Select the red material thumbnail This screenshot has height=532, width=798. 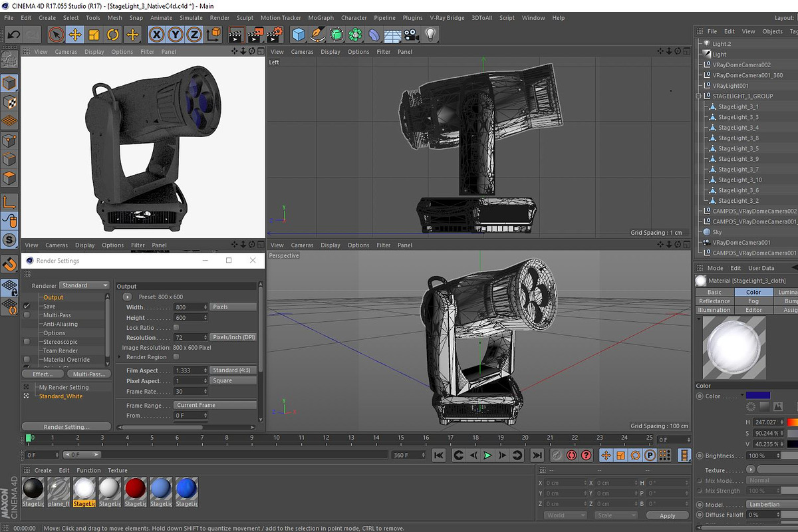point(136,489)
